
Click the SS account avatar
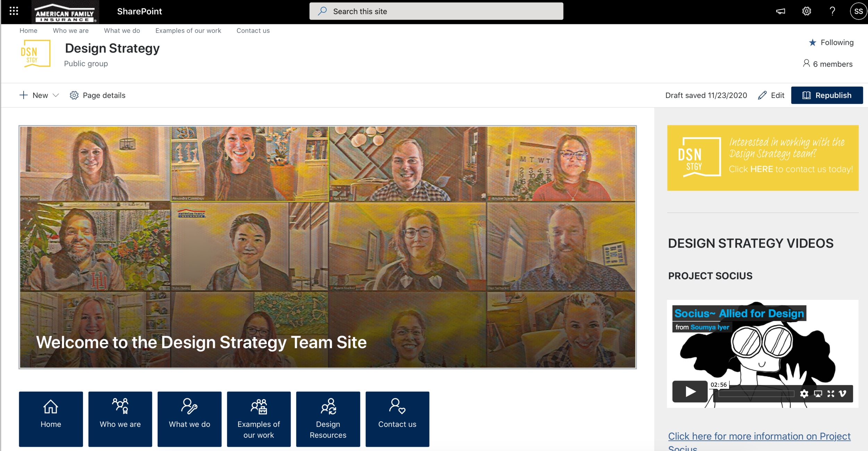pyautogui.click(x=858, y=11)
